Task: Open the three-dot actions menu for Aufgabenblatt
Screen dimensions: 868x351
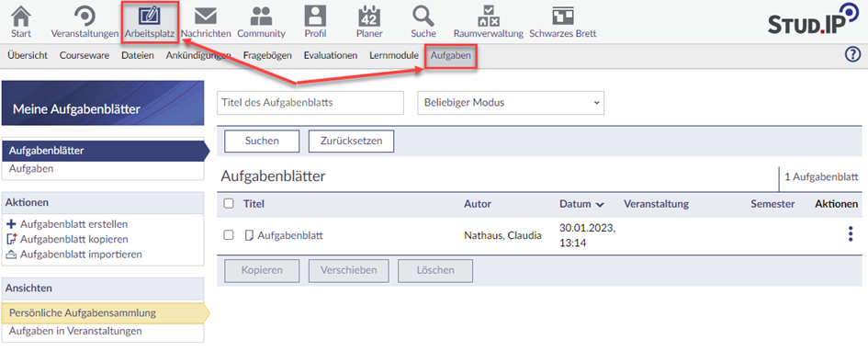Action: [x=851, y=234]
